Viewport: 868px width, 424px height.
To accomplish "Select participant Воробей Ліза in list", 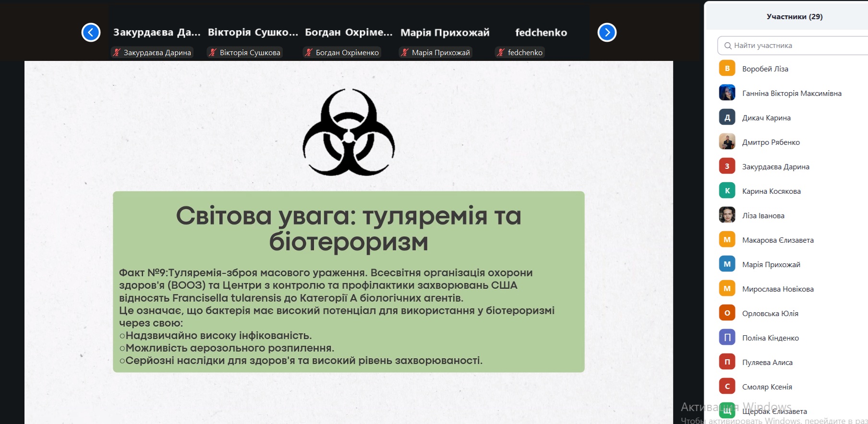I will point(765,69).
